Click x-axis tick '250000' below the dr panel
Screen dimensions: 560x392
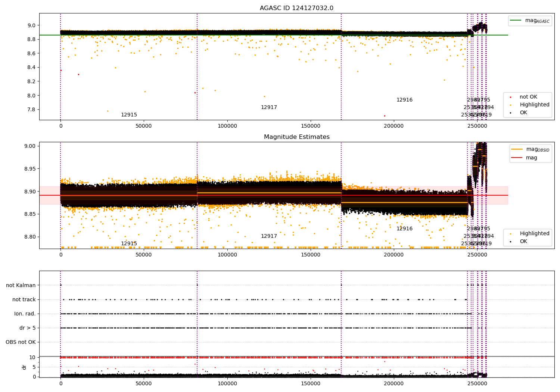coord(477,383)
